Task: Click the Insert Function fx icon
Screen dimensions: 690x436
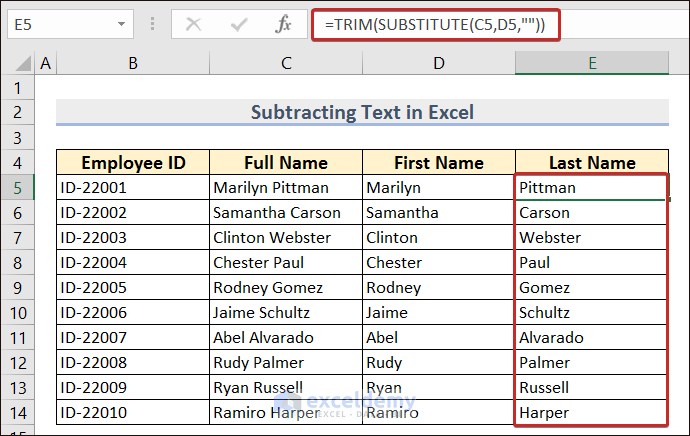Action: 283,24
